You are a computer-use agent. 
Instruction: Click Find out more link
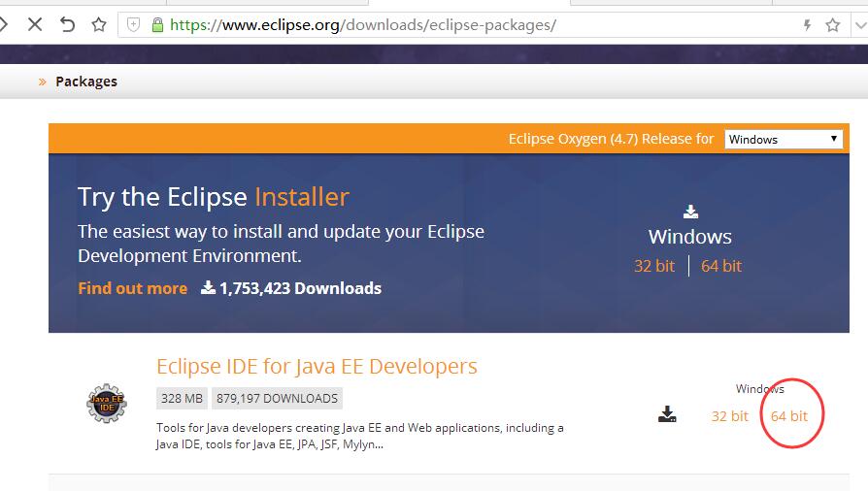point(132,288)
